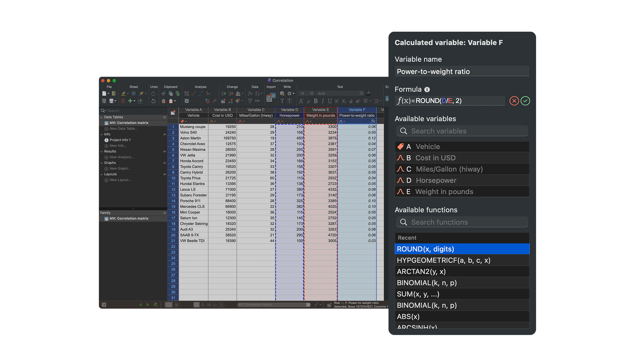Toggle Bold text formatting
The image size is (644, 362).
(315, 101)
